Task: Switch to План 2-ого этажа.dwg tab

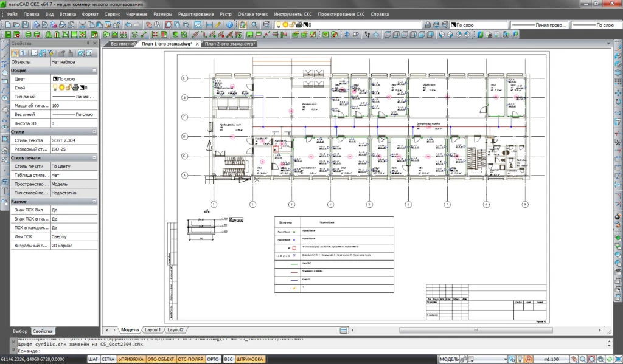Action: point(229,44)
